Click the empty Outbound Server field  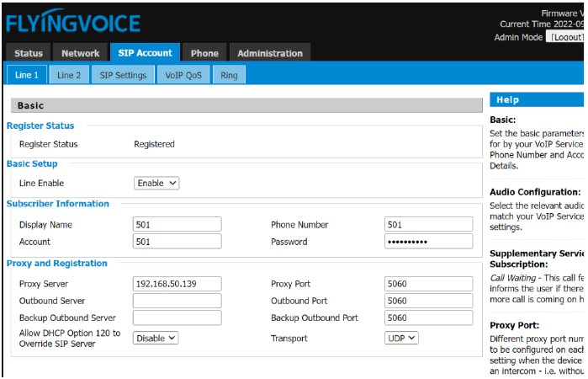[x=177, y=301]
